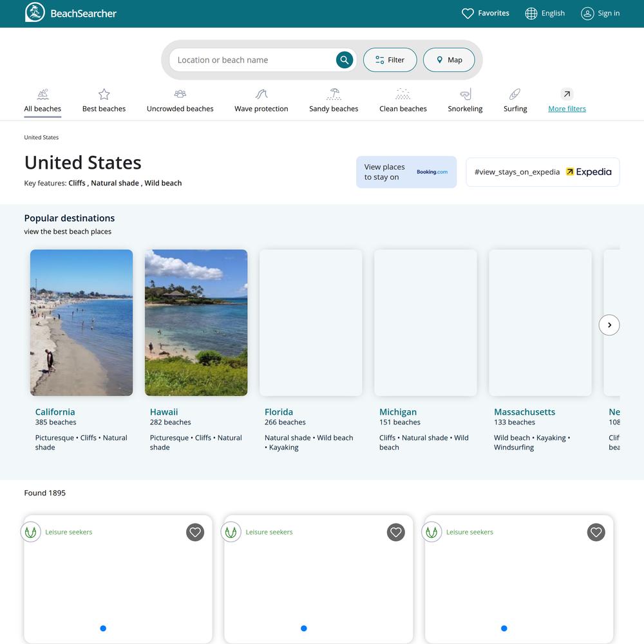Switch to the Clean beaches tab
Screen dimensions: 644x644
(x=402, y=108)
